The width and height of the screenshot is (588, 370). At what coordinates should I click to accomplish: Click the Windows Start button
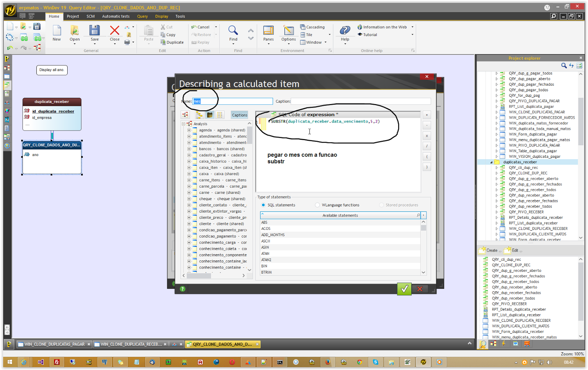click(10, 362)
